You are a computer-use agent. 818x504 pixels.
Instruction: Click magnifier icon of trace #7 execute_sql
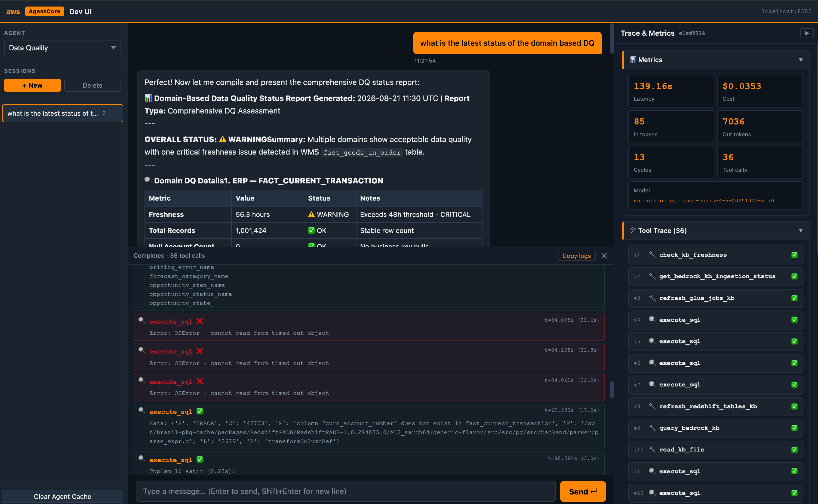652,385
